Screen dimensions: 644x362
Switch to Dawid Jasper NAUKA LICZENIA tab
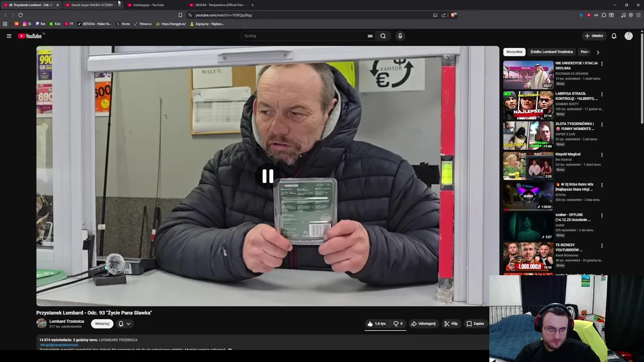pos(92,5)
